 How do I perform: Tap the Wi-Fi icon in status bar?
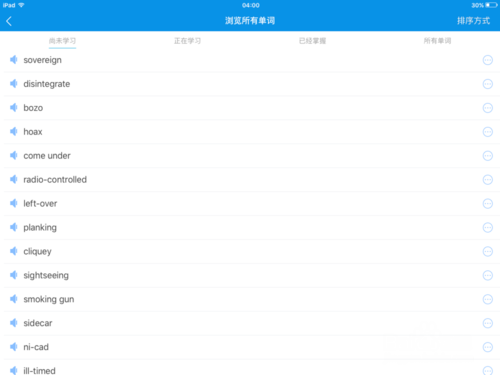21,5
